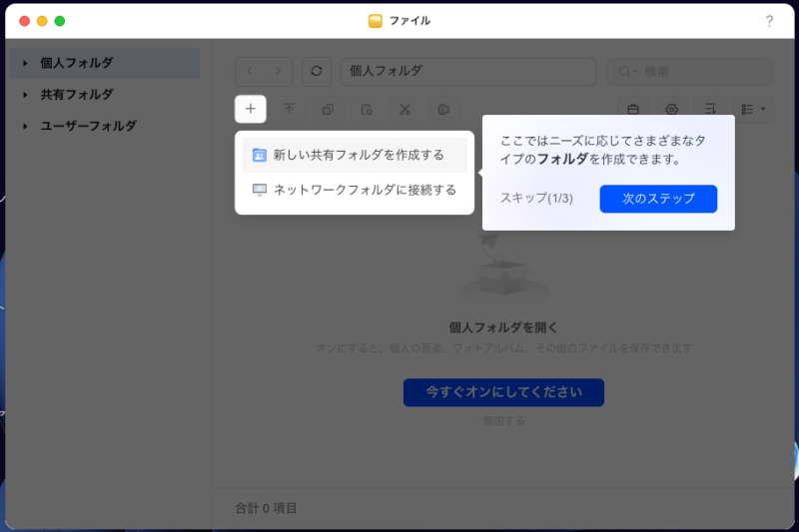Viewport: 799px width, 532px height.
Task: Click the 次のステップ button
Action: pyautogui.click(x=658, y=199)
